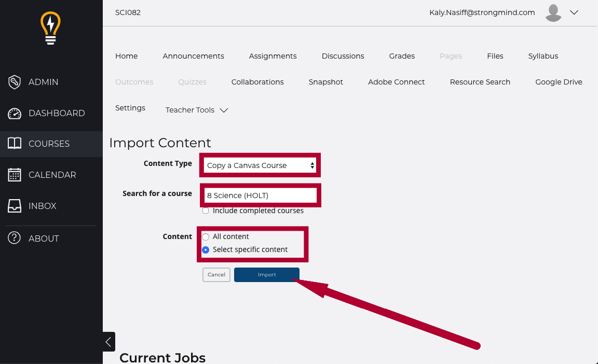Open the Calendar icon in the sidebar

15,175
